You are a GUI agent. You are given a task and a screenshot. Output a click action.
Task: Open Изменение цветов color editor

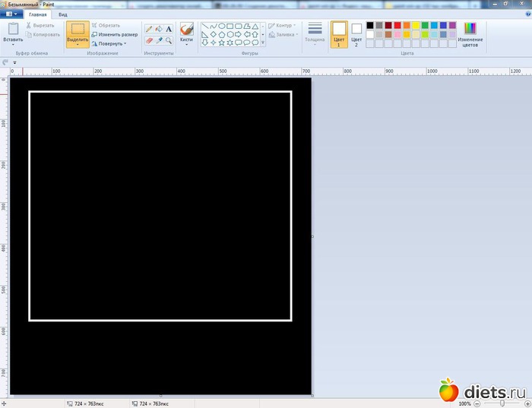(x=470, y=33)
